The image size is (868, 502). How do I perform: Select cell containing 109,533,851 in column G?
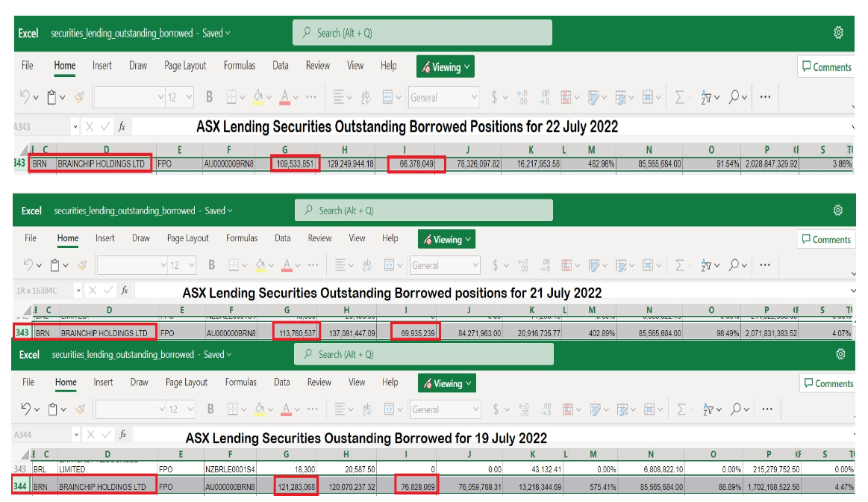click(x=295, y=164)
